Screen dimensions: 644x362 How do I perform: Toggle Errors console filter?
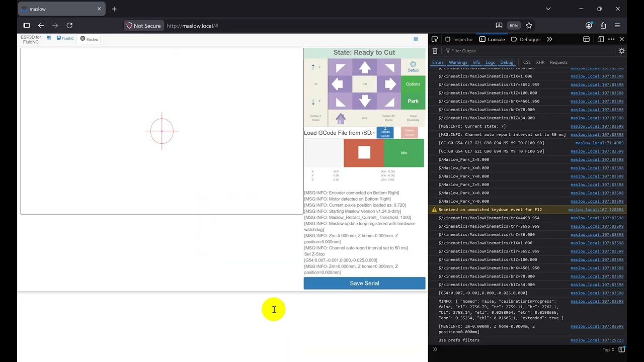438,62
